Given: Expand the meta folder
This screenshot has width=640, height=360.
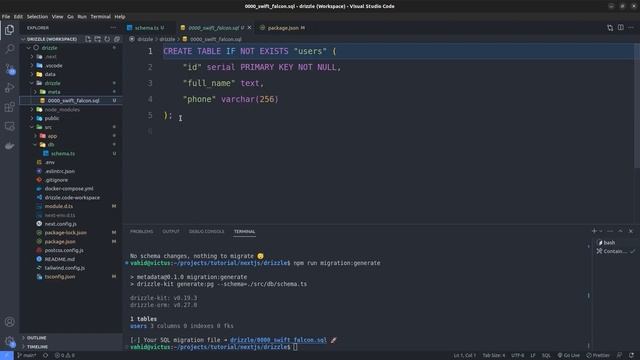Looking at the screenshot, I should coord(53,92).
